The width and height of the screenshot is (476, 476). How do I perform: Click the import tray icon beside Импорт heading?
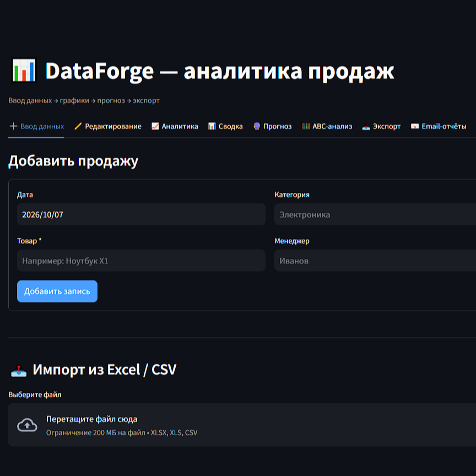(19, 370)
